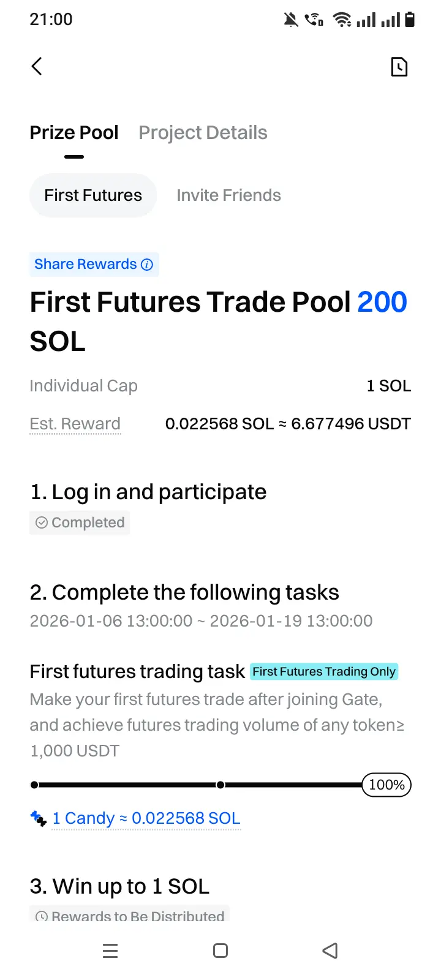Select the Invite Friends pill
441x980 pixels.
228,195
